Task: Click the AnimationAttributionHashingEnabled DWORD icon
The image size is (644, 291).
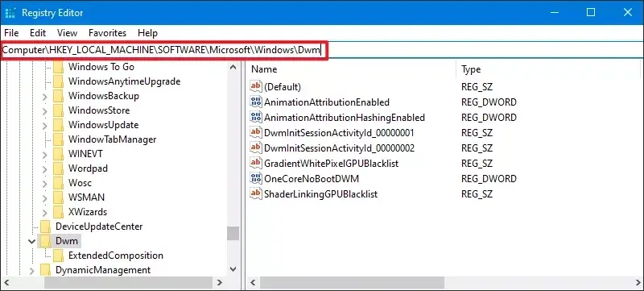Action: coord(256,117)
